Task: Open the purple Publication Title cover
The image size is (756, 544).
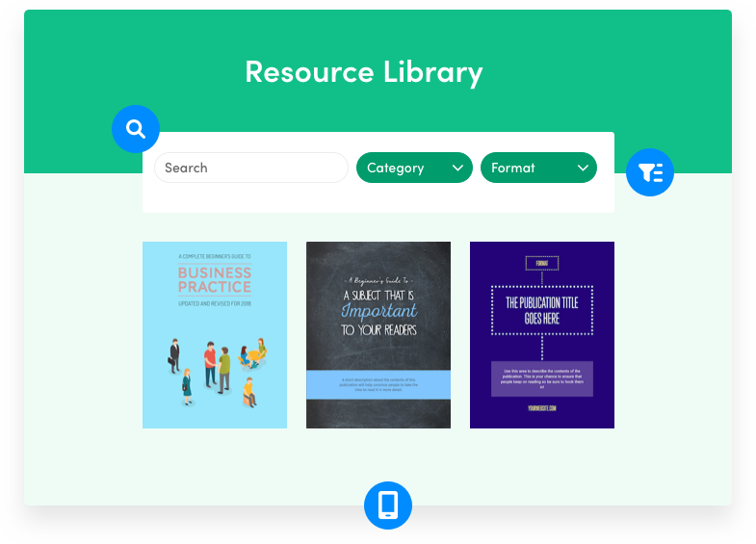Action: click(542, 334)
